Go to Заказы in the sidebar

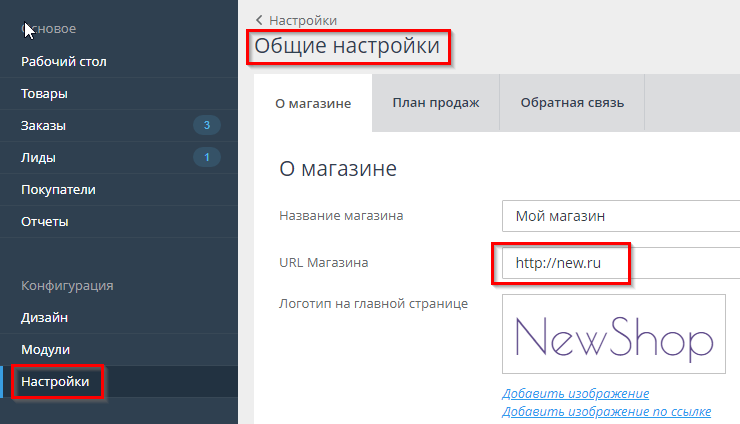point(44,125)
